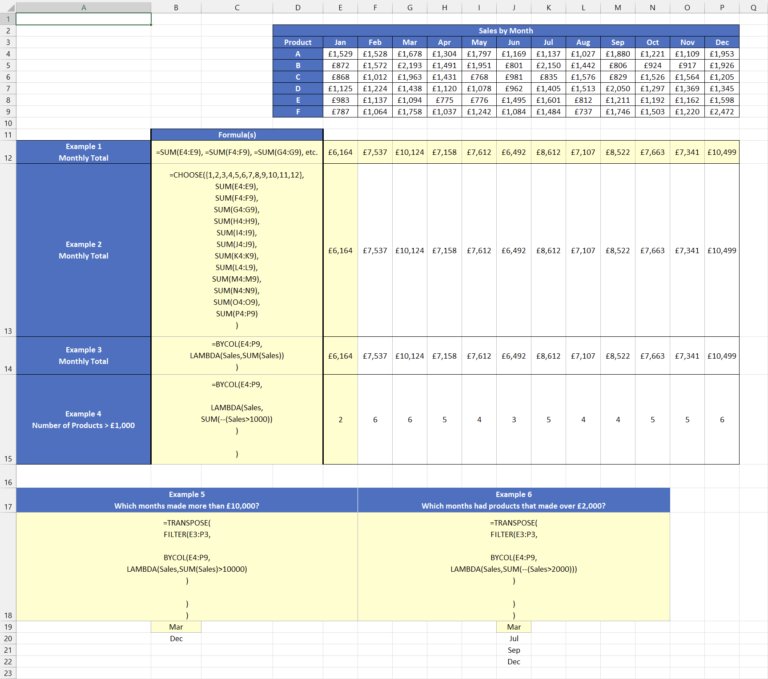The image size is (768, 679).
Task: Click column header A
Action: coord(83,7)
